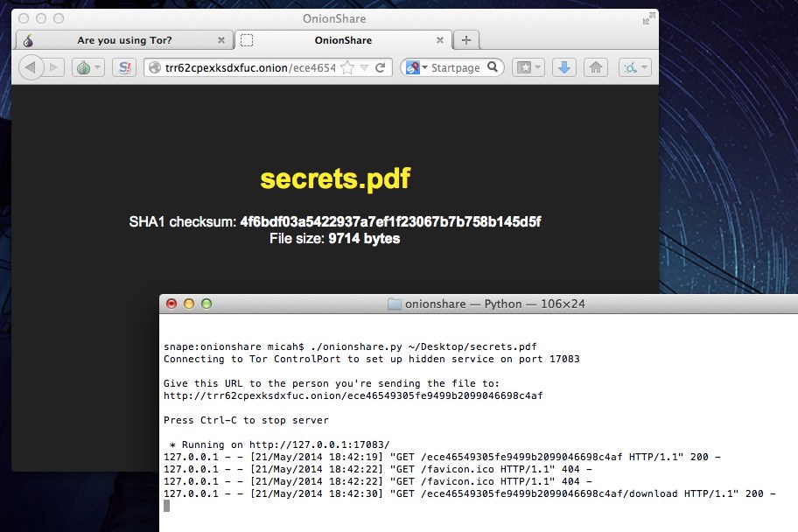Click the '9714 bytes' file size text

pos(364,239)
